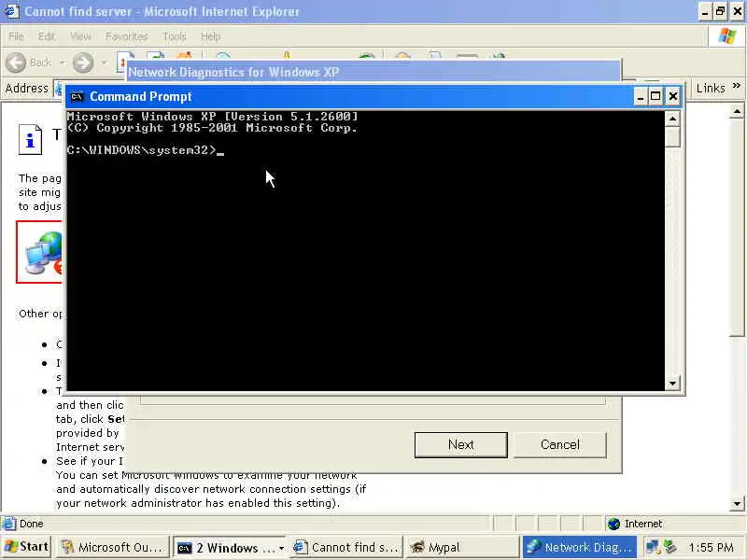Click the Done status page icon
Screen dimensions: 747x560
(8, 524)
